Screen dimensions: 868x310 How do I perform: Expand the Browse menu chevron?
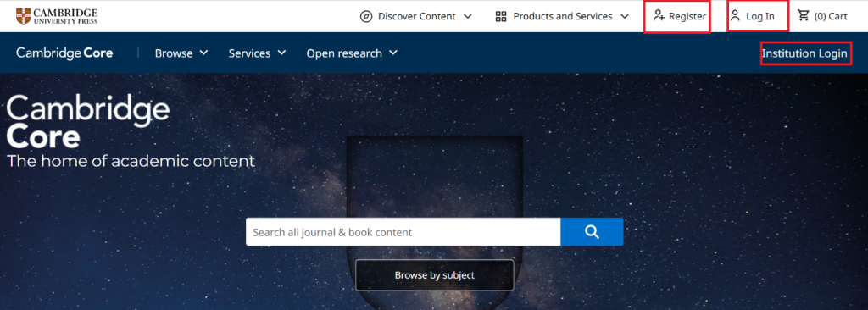coord(203,53)
